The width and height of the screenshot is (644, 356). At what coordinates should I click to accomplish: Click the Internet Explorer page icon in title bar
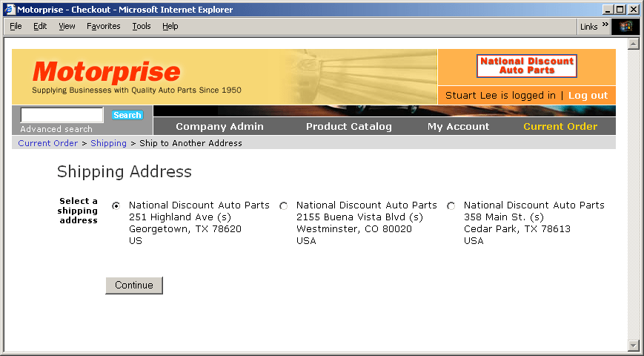pos(10,10)
